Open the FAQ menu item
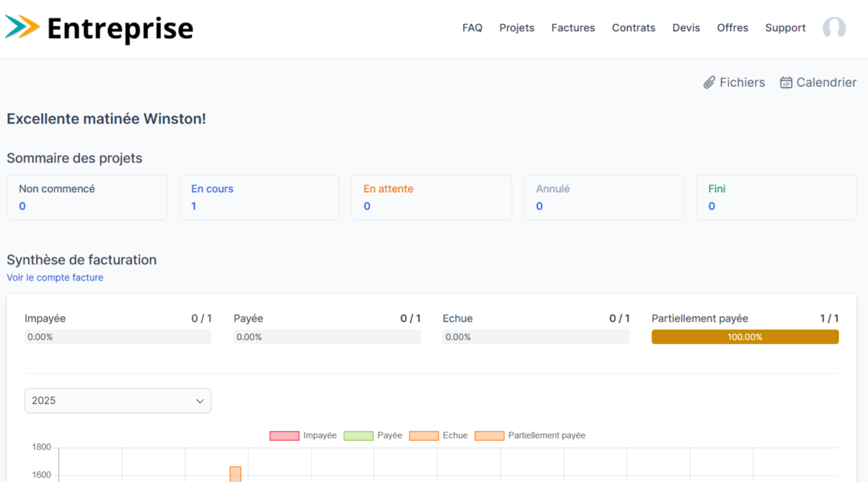Viewport: 868px width, 482px height. point(472,28)
